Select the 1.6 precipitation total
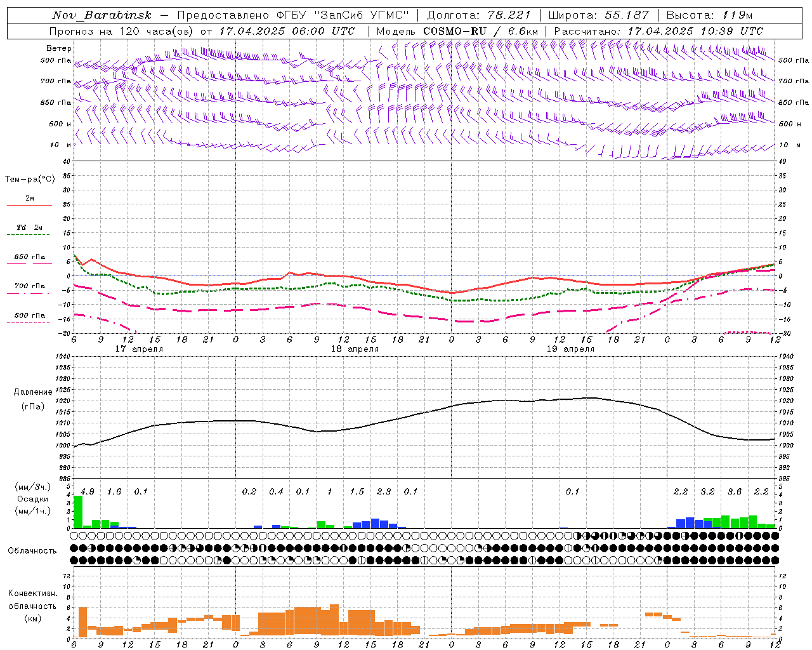The height and width of the screenshot is (650, 812). coord(114,492)
